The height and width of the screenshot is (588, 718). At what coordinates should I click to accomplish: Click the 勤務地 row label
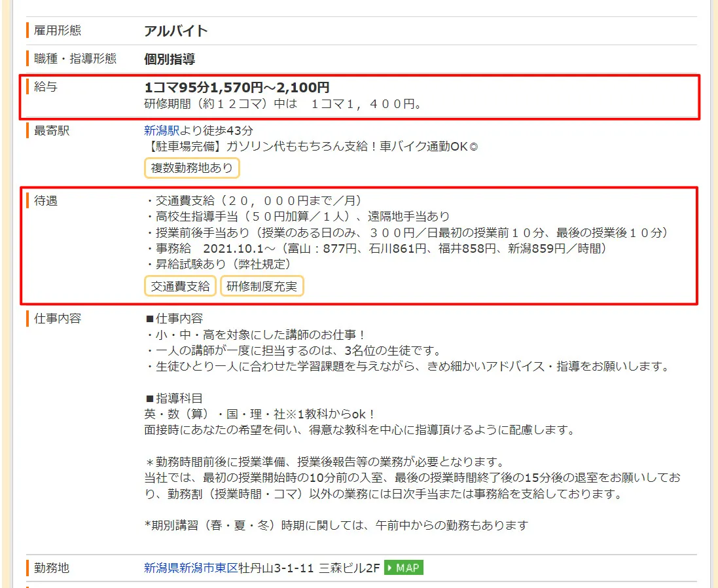coord(52,568)
